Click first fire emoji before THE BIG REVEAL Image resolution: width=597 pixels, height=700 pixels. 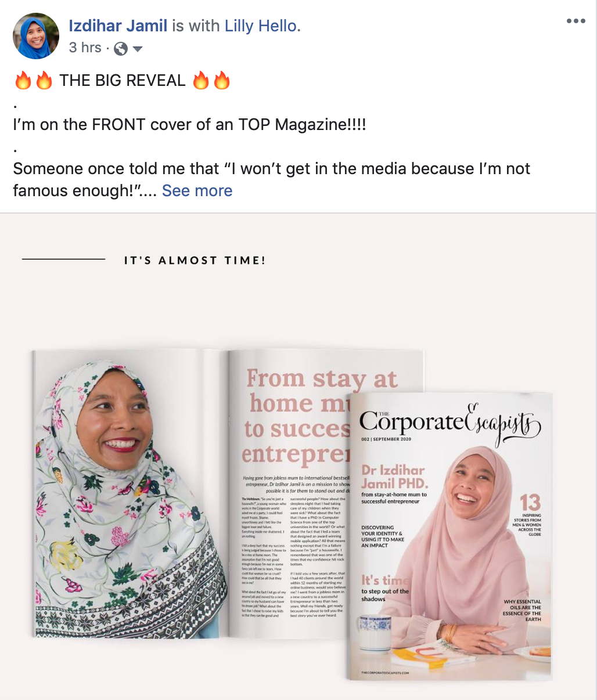pyautogui.click(x=23, y=80)
